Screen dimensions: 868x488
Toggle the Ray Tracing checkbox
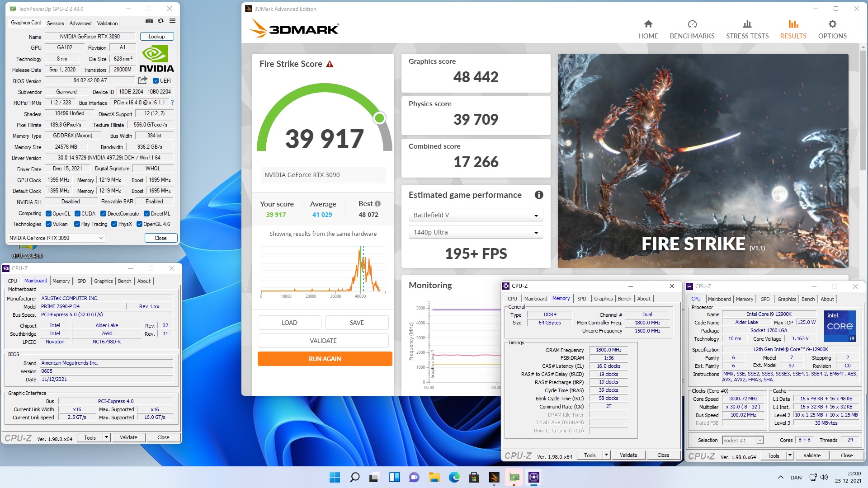coord(77,224)
